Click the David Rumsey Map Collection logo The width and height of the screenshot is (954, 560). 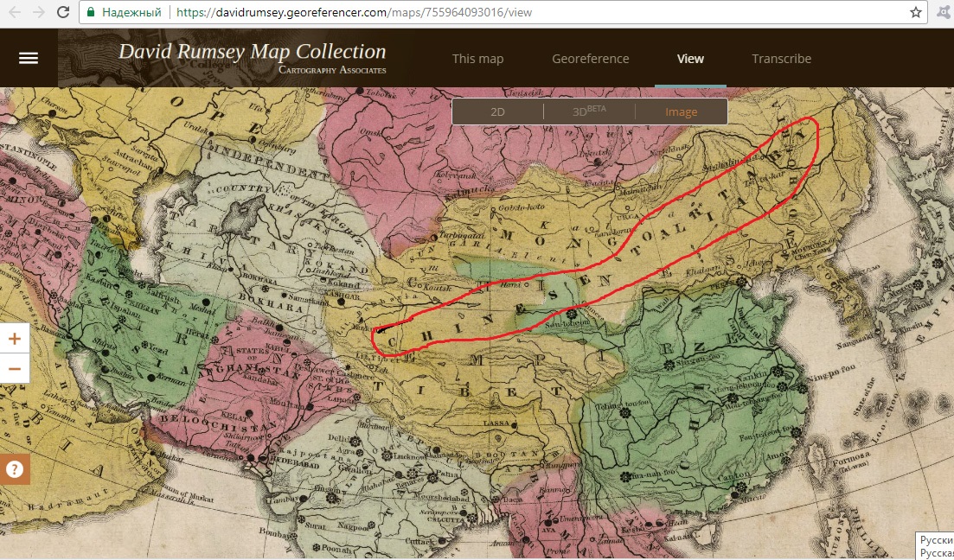click(252, 51)
